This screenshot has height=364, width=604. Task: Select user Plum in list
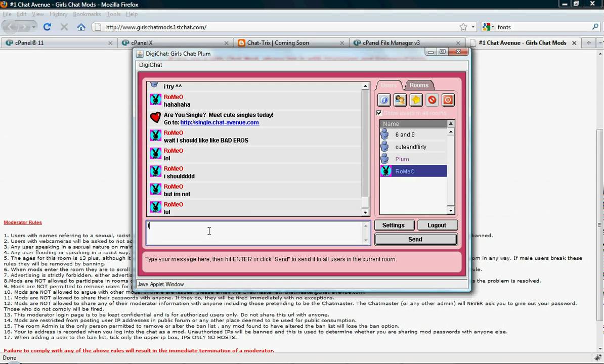tap(413, 159)
